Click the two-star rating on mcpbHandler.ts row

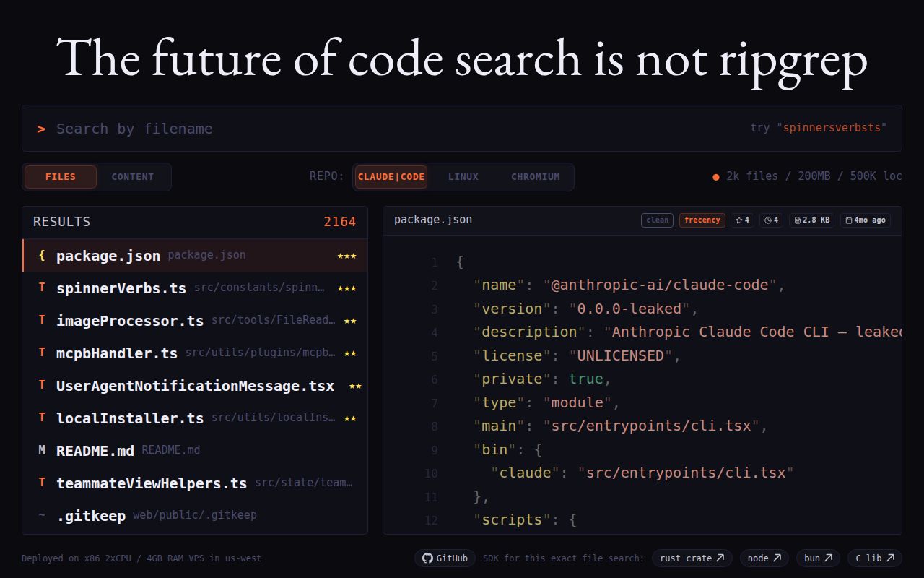coord(350,353)
